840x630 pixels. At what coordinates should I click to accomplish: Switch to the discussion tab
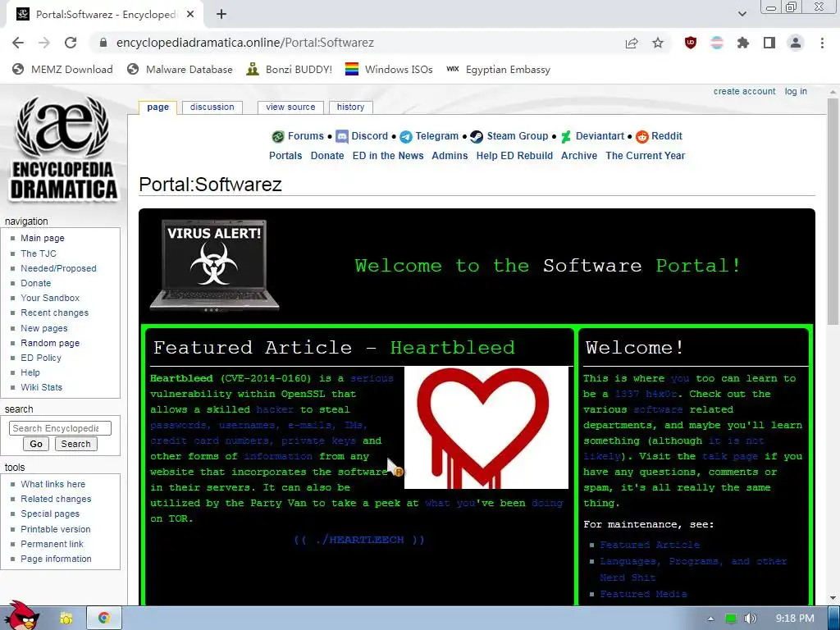pos(212,107)
